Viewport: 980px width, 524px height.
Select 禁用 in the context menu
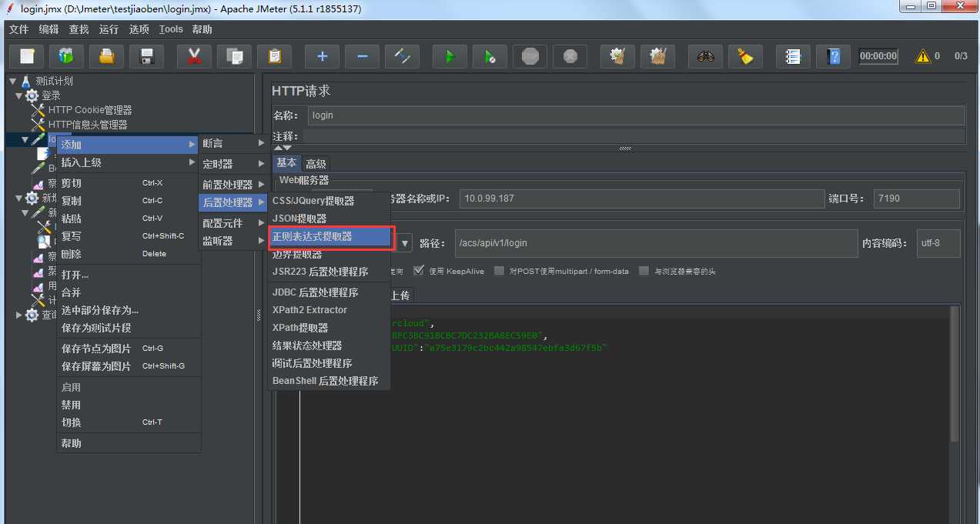(128, 405)
